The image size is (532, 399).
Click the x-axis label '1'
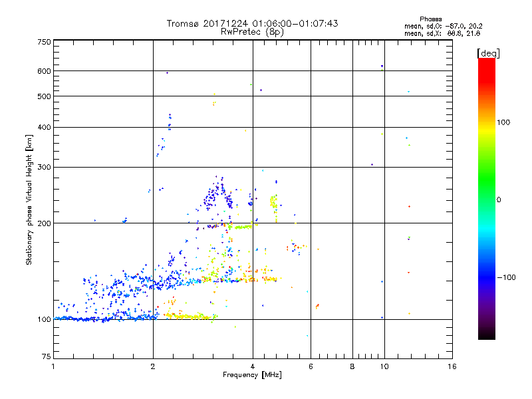[x=53, y=366]
